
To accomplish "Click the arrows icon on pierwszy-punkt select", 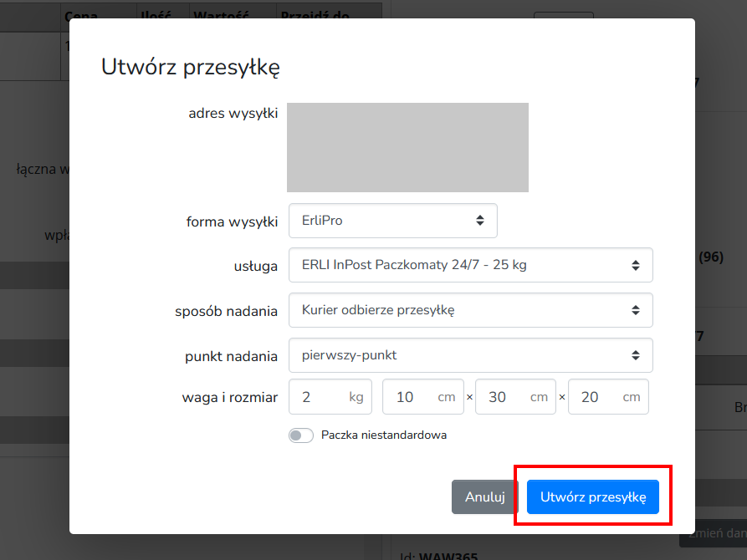I will point(636,355).
